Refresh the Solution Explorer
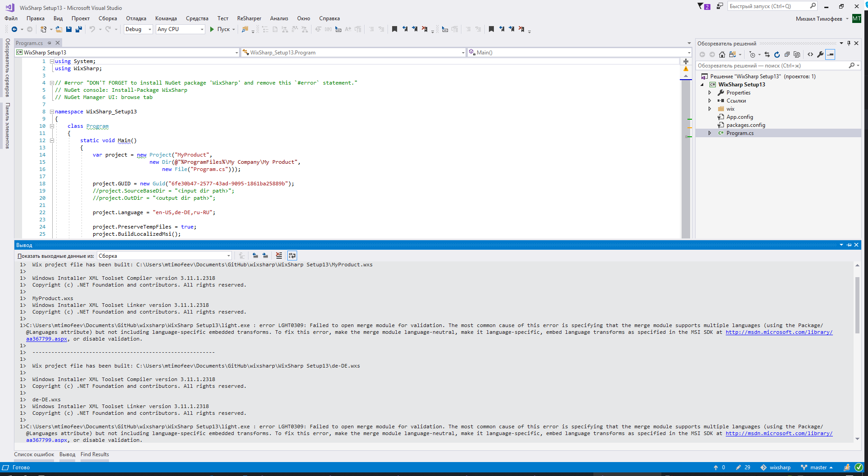Screen dimensions: 868x476 tap(777, 54)
